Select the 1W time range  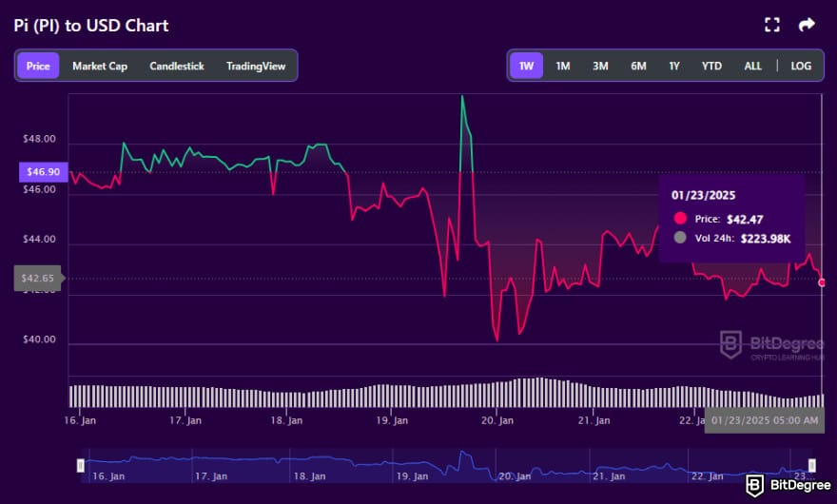point(526,66)
